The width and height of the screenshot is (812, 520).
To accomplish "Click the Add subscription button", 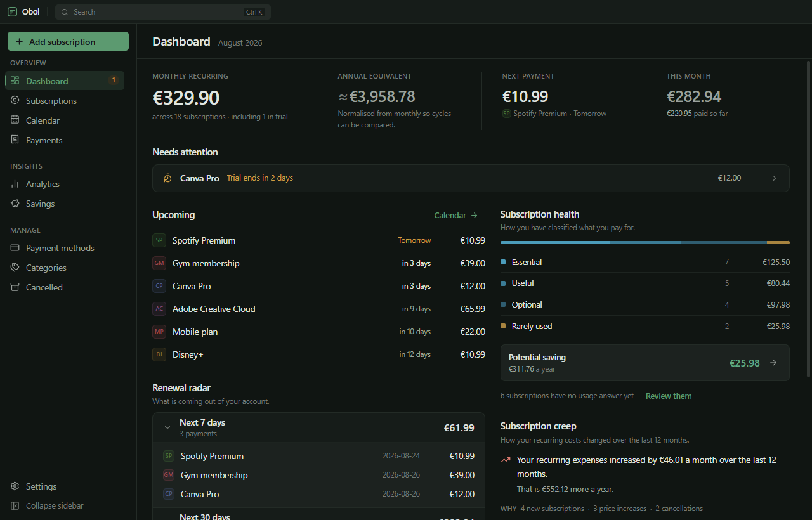I will (68, 41).
